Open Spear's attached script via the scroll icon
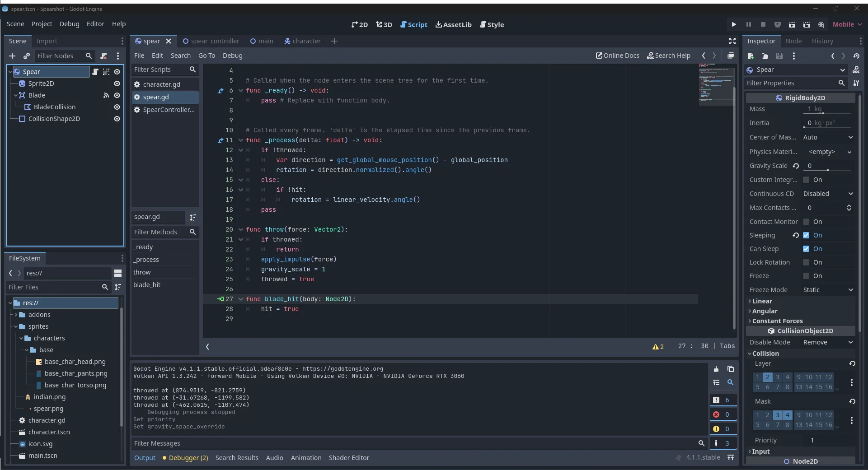The height and width of the screenshot is (470, 868). [96, 72]
